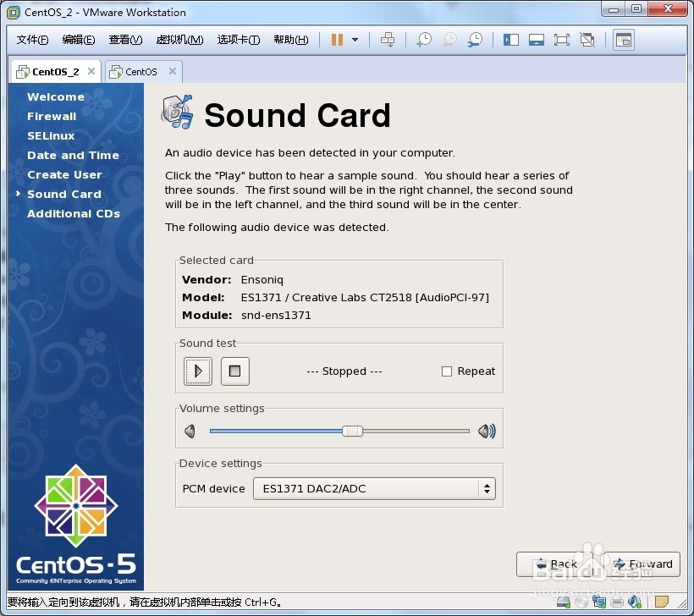
Task: Maximize the VMware Workstation window
Action: pos(636,8)
